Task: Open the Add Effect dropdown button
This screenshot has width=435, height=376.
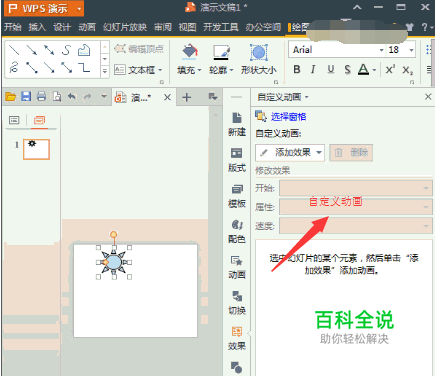Action: pyautogui.click(x=290, y=153)
